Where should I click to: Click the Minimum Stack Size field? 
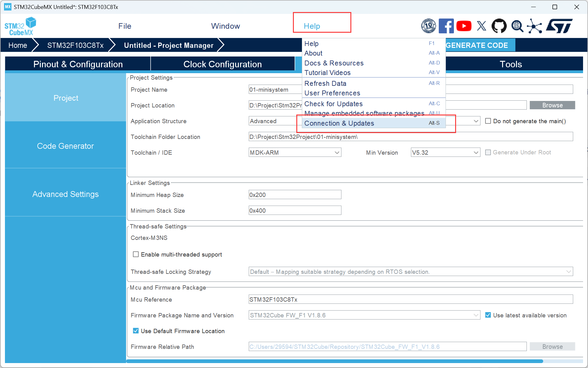click(x=295, y=211)
